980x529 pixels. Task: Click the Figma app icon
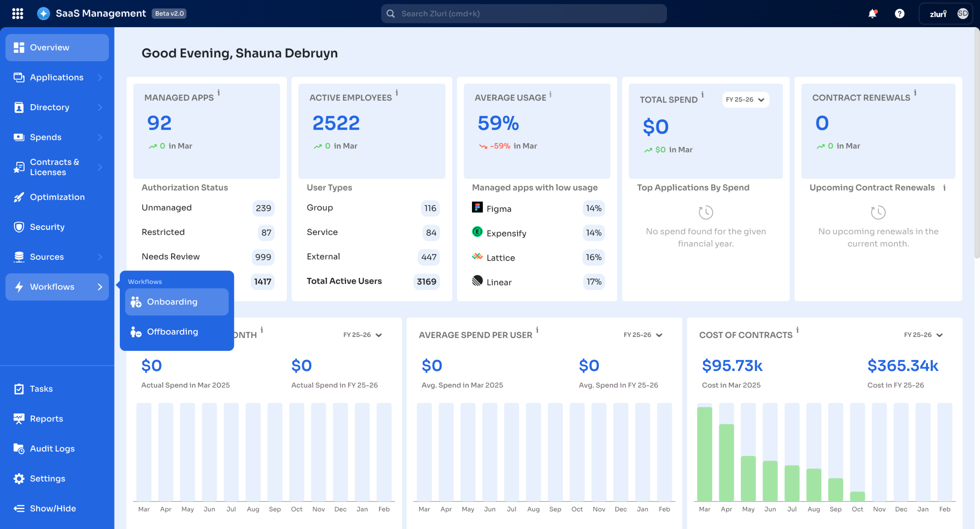point(477,207)
